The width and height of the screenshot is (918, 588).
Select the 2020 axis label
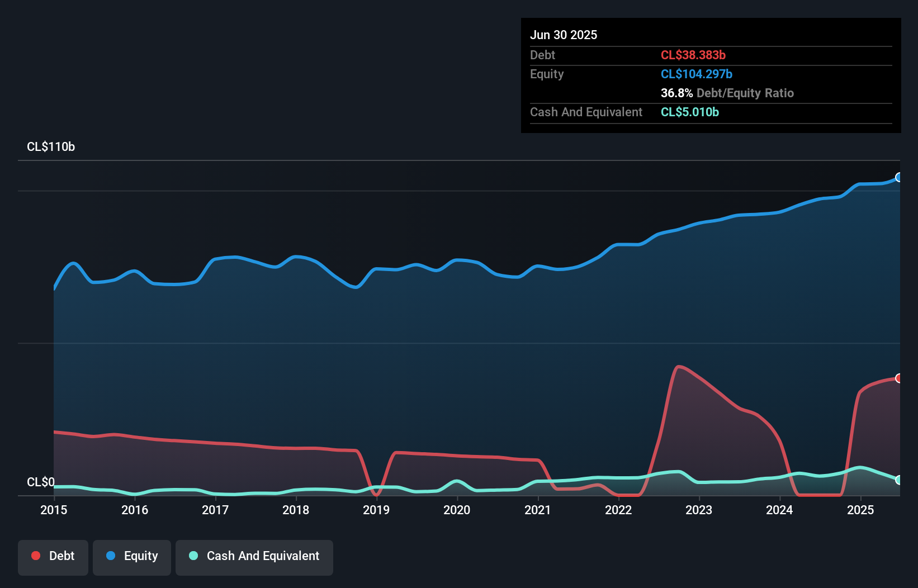pos(457,510)
